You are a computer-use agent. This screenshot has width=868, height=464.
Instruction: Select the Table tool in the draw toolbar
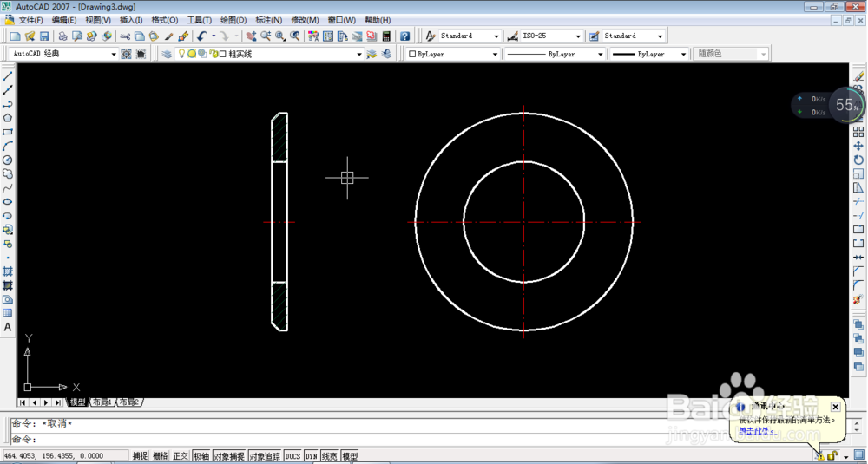8,313
